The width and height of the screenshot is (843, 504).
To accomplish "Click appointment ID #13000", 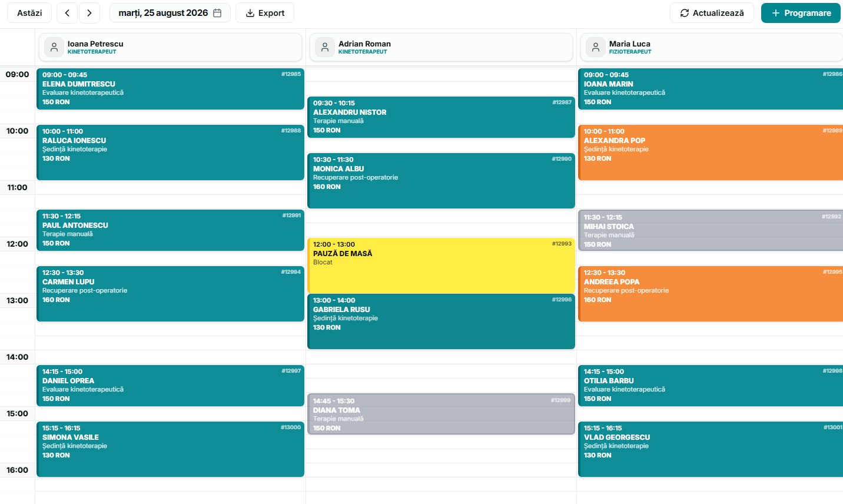I will [291, 427].
